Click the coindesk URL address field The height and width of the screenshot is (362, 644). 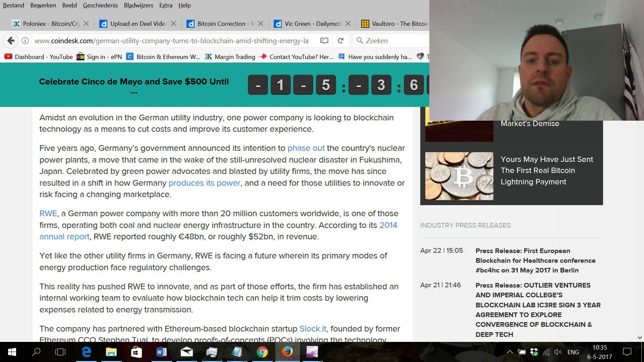coord(171,41)
